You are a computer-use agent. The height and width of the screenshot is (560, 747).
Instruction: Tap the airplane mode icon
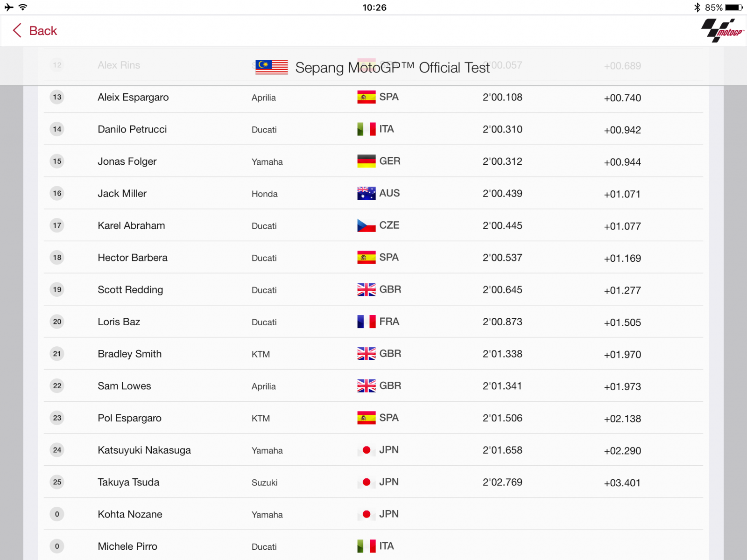point(9,7)
